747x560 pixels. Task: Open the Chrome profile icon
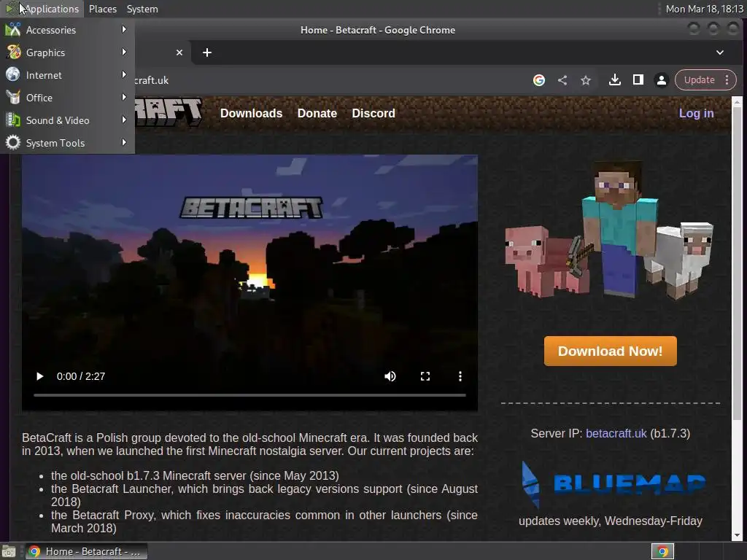tap(661, 80)
